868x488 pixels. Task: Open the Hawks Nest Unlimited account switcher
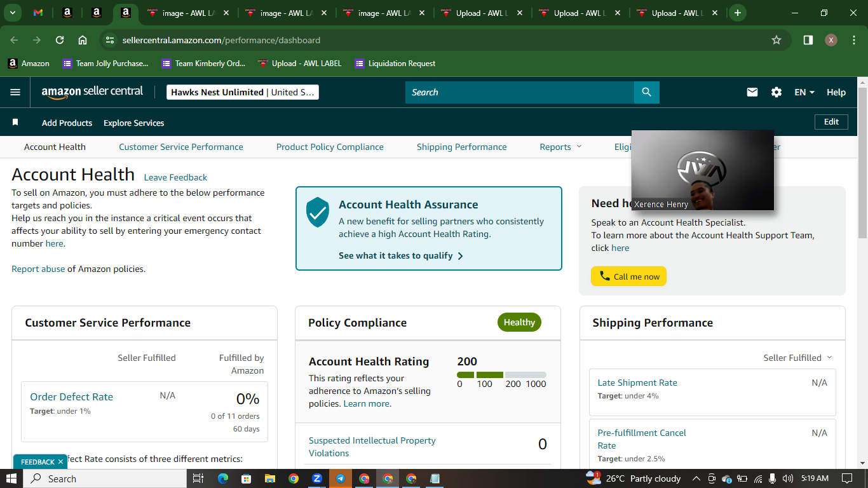242,92
